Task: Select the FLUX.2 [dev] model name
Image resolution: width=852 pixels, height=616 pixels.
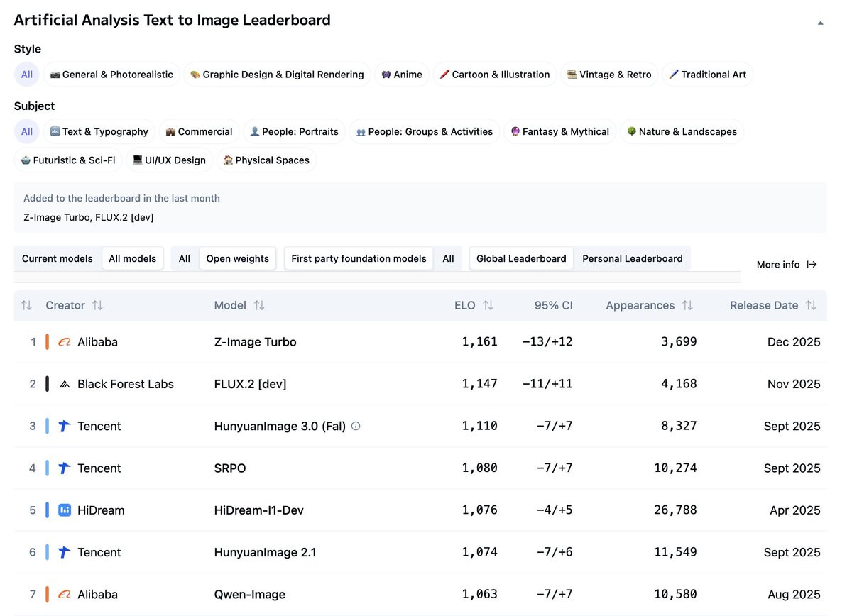Action: (x=250, y=384)
